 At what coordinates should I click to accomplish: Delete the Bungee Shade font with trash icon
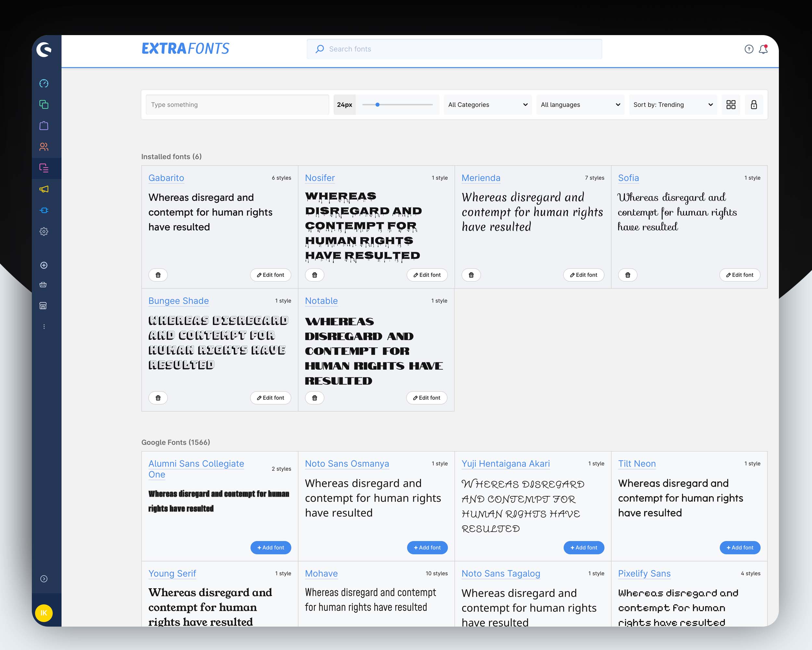click(158, 398)
